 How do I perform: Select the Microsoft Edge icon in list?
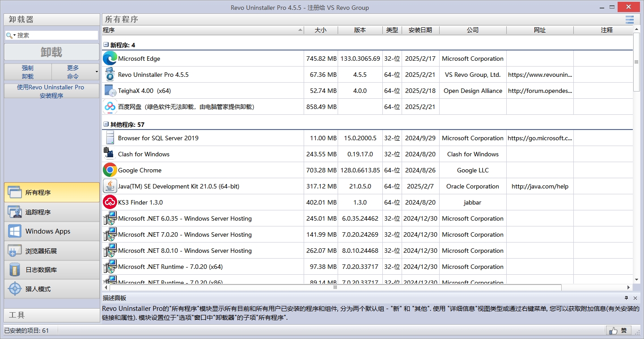[110, 59]
